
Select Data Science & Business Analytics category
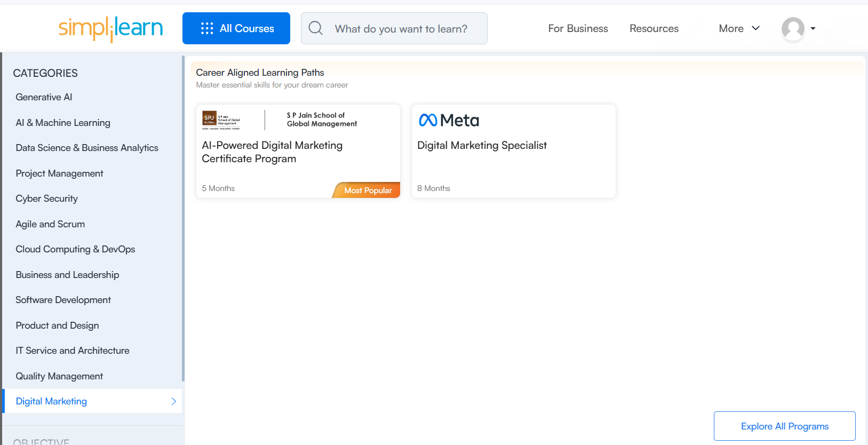coord(87,148)
